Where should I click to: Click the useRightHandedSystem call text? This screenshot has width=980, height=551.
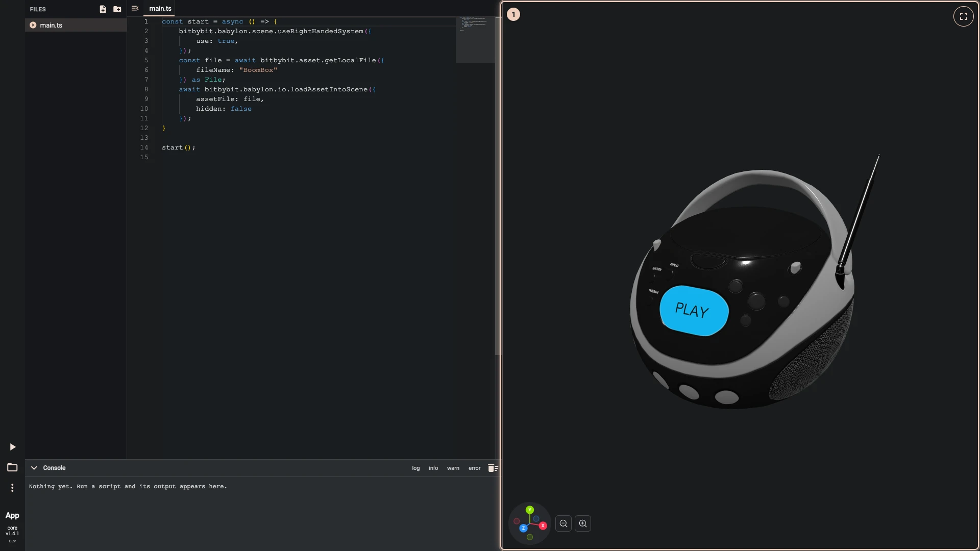321,31
